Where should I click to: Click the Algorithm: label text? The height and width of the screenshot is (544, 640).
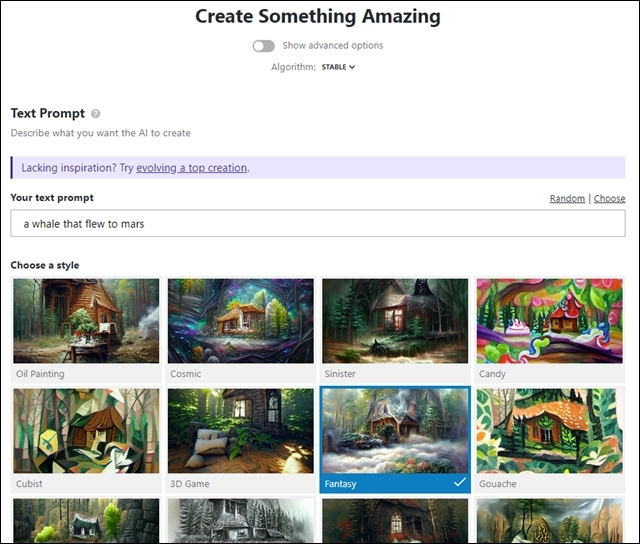pos(293,67)
